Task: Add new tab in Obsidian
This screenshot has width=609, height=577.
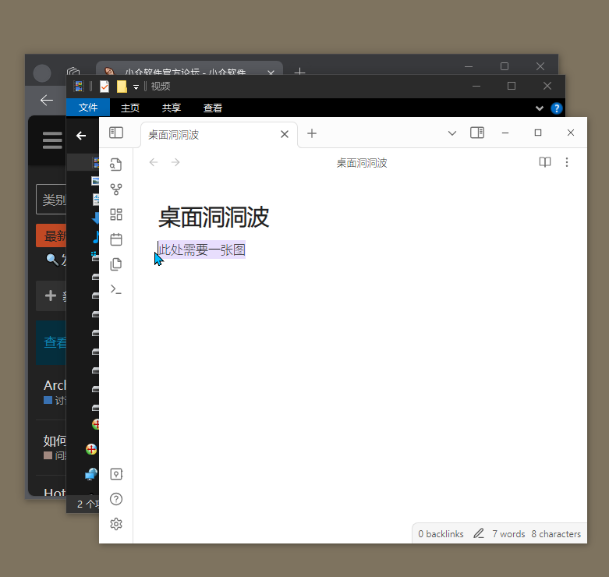Action: (x=311, y=134)
